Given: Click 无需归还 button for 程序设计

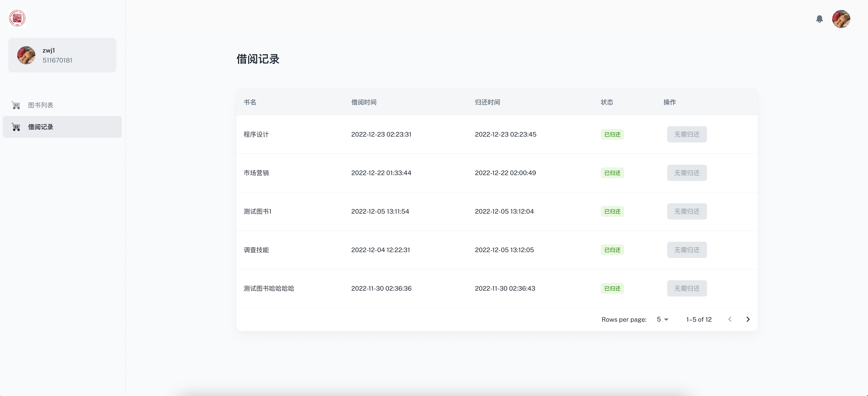Looking at the screenshot, I should click(687, 134).
